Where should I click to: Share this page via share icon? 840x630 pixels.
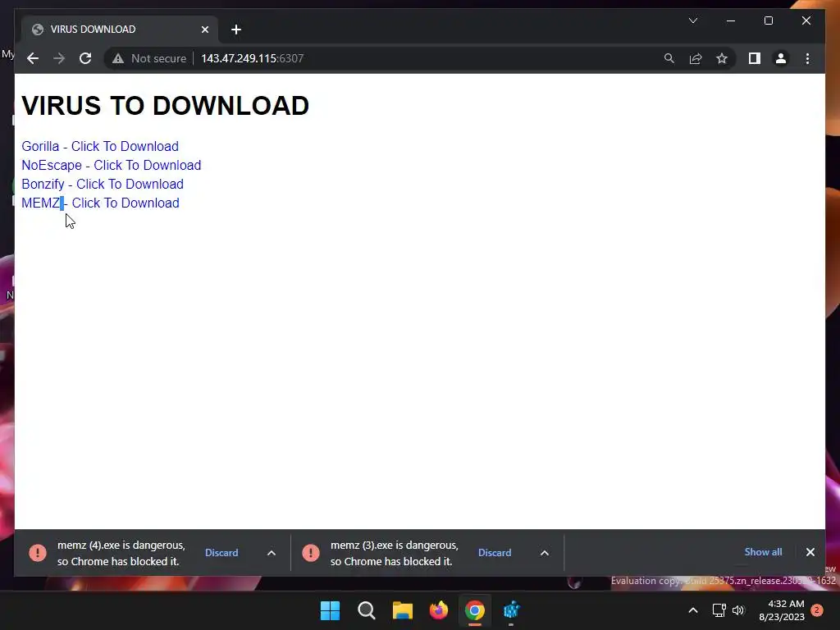coord(696,58)
